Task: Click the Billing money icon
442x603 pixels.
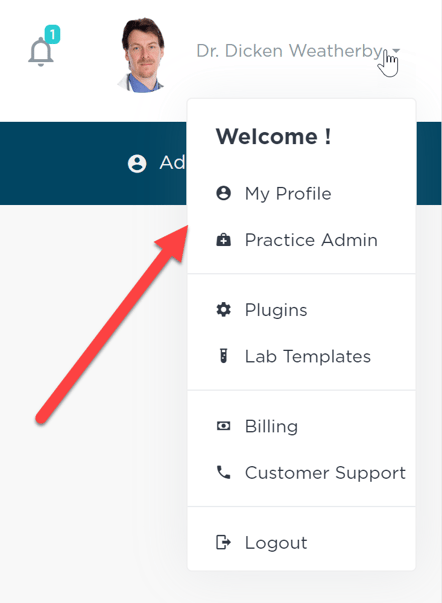Action: click(x=224, y=426)
